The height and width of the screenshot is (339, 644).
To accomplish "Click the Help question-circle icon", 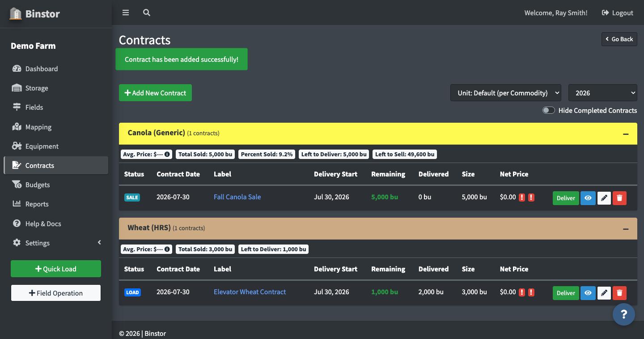I will tap(17, 223).
